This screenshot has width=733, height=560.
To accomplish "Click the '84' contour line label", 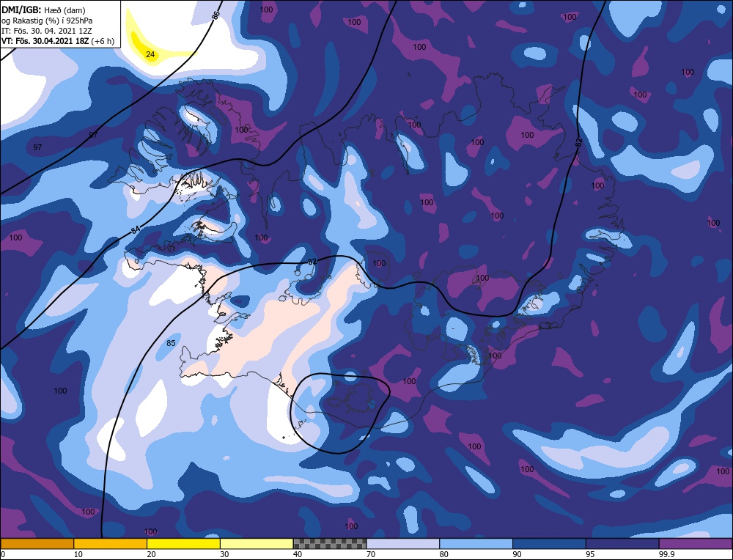I will click(x=135, y=230).
